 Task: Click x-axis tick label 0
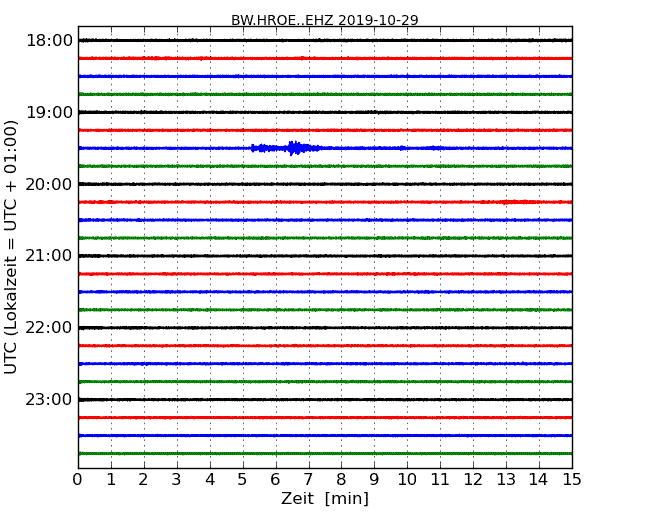pyautogui.click(x=78, y=479)
